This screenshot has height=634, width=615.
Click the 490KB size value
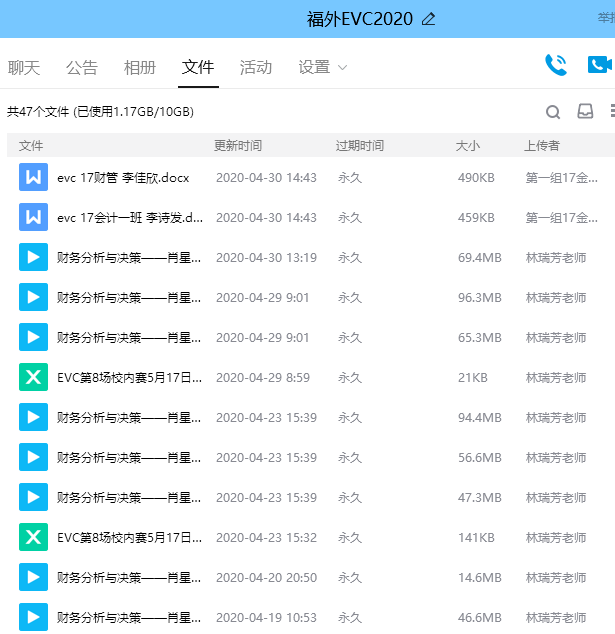coord(476,178)
